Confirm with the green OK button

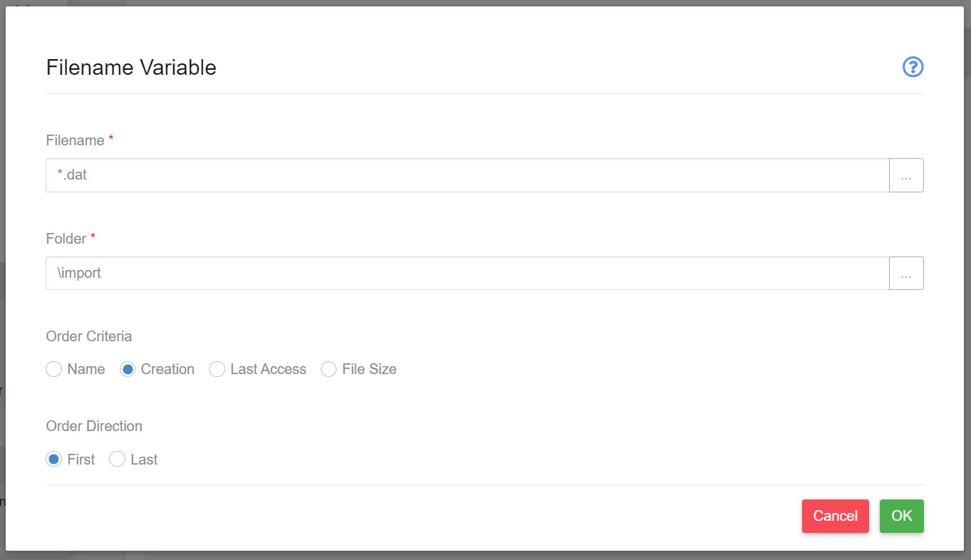coord(902,516)
